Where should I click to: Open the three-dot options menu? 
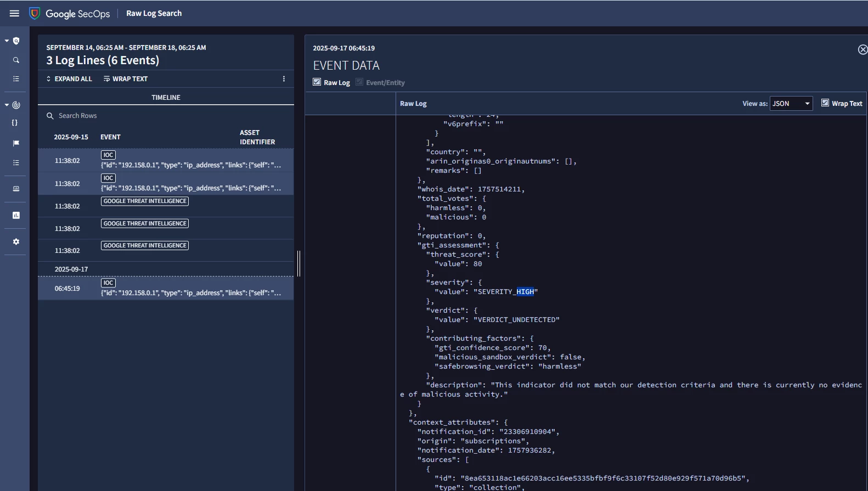[x=284, y=79]
